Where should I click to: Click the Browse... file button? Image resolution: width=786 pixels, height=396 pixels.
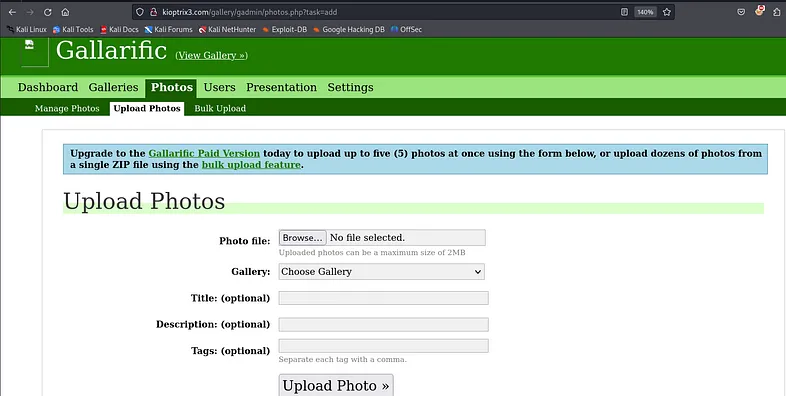point(302,238)
